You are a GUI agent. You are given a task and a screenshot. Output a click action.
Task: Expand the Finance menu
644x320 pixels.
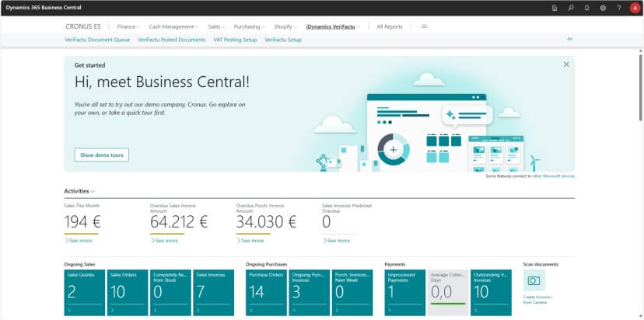[x=128, y=26]
